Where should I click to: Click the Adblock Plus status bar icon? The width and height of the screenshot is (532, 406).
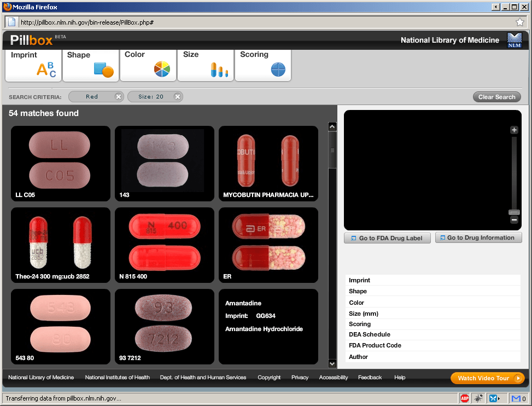pos(465,398)
